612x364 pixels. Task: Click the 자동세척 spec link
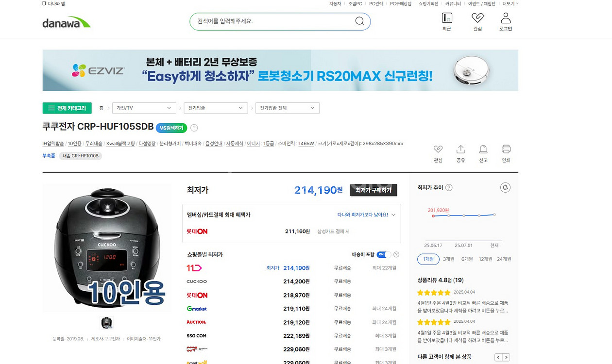click(234, 144)
